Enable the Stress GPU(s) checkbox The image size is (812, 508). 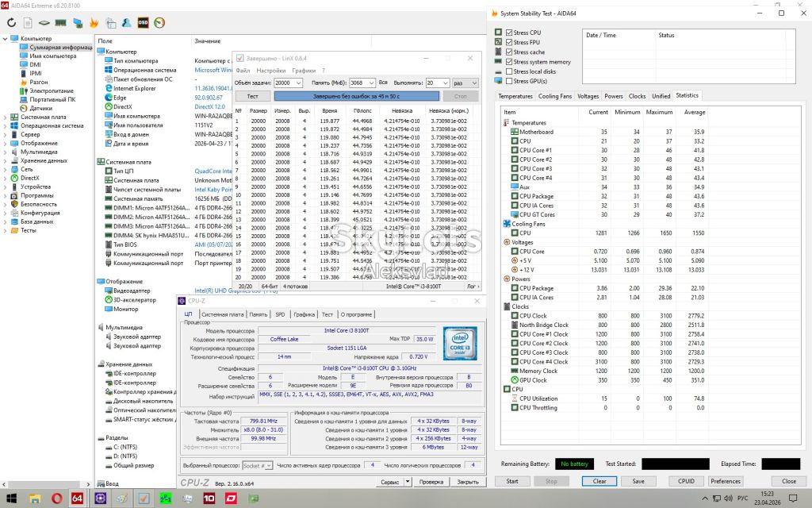click(x=509, y=81)
